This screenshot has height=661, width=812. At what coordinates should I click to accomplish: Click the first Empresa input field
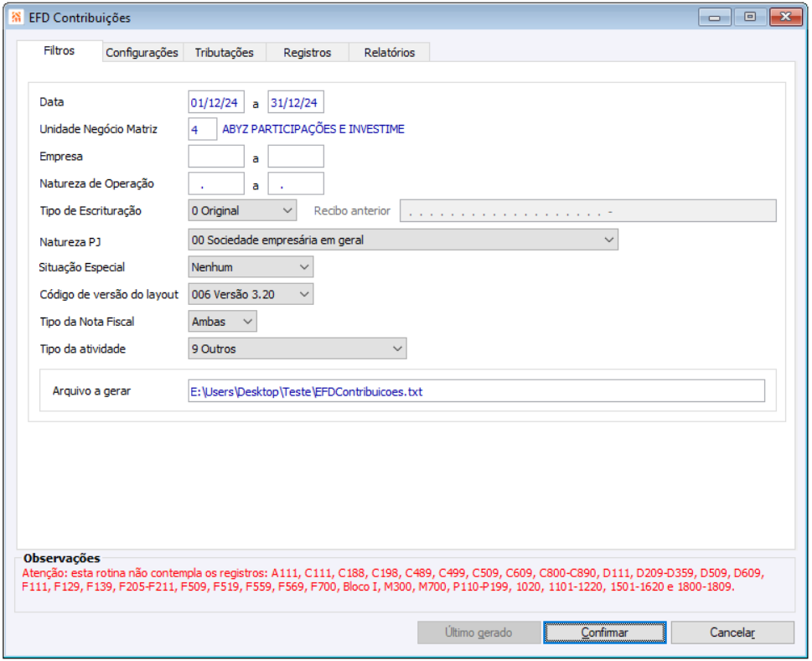pos(216,157)
